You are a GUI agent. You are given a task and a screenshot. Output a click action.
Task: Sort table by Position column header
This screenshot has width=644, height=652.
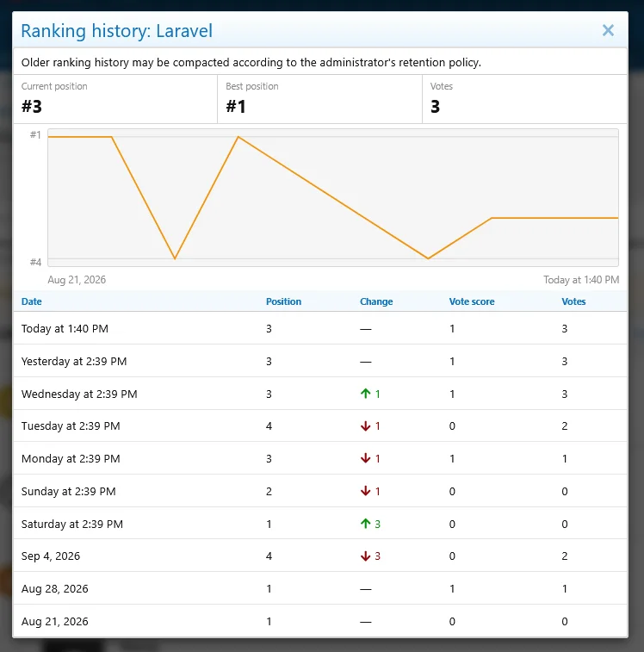(283, 301)
